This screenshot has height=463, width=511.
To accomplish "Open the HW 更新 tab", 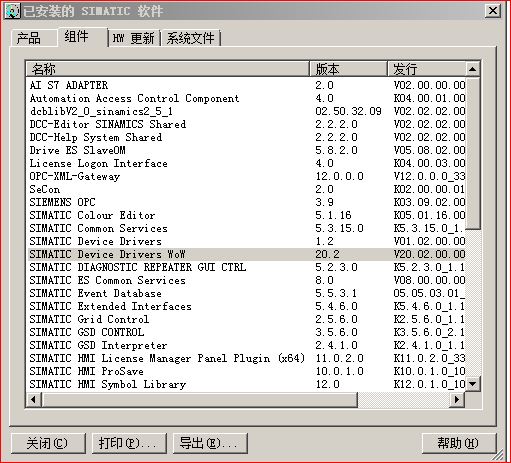I will [x=134, y=38].
